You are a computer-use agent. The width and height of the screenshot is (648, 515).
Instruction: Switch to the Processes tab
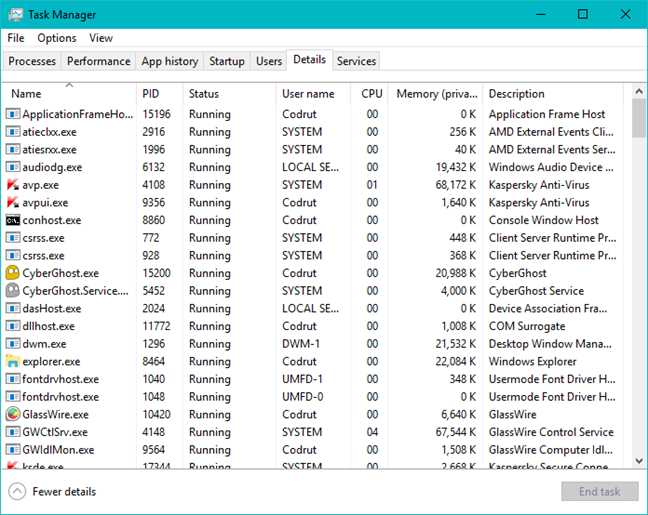click(32, 61)
